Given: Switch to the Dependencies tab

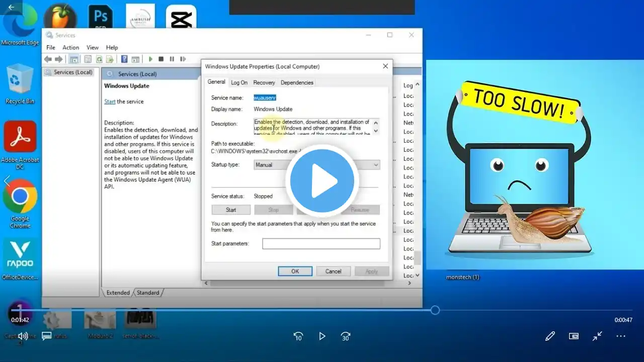Looking at the screenshot, I should point(297,82).
